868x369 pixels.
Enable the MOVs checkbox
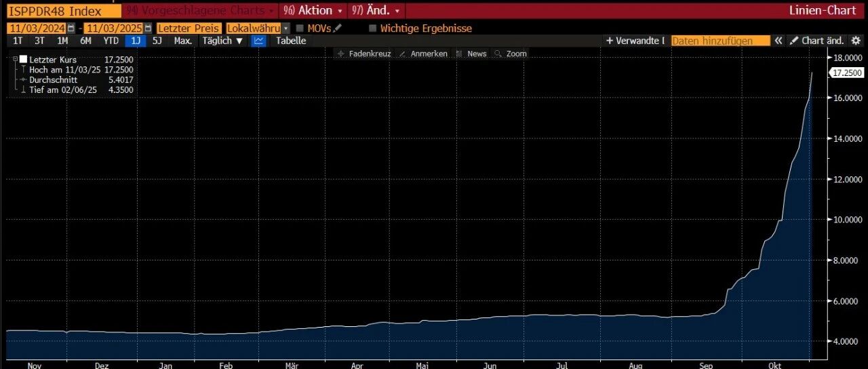pyautogui.click(x=300, y=28)
